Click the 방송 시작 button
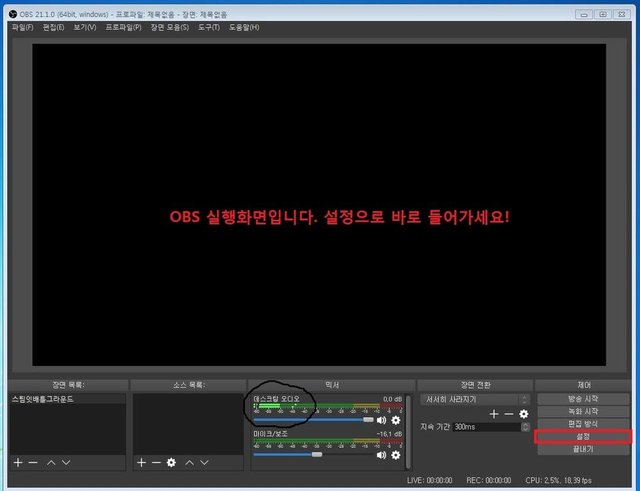This screenshot has width=640, height=491. point(583,399)
